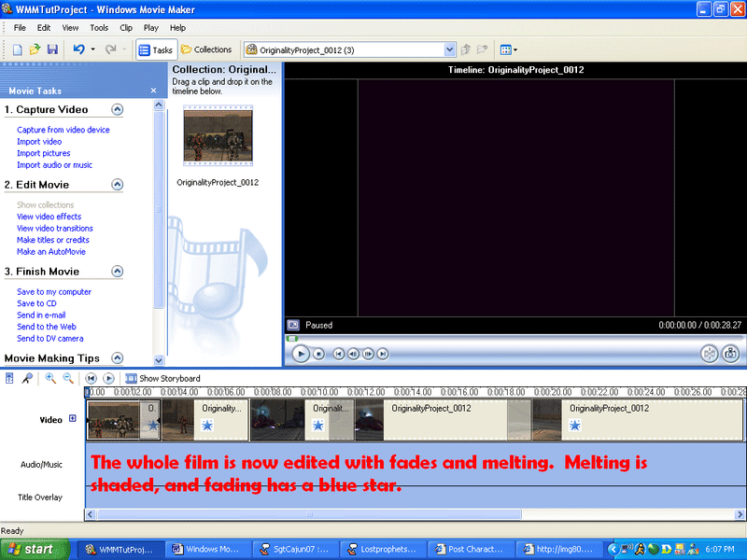Click the View video transitions link
The width and height of the screenshot is (747, 560).
pyautogui.click(x=55, y=229)
